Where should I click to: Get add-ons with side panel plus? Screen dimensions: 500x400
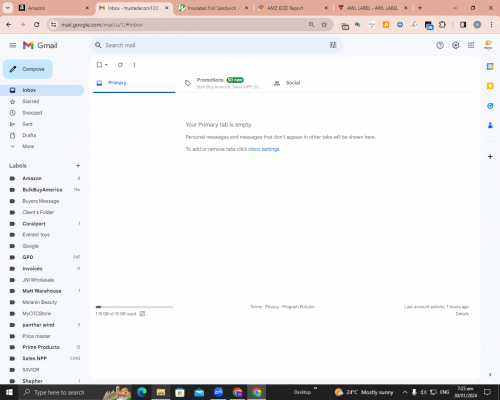point(490,156)
